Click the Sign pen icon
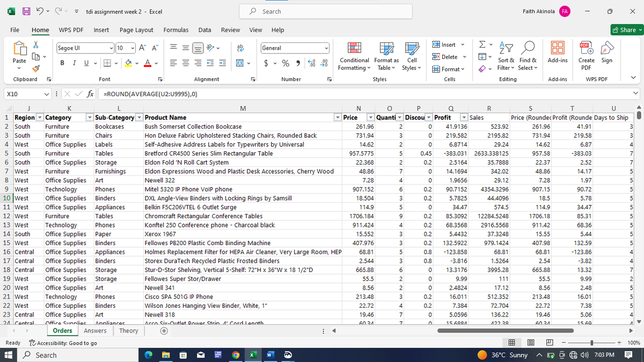 click(606, 53)
